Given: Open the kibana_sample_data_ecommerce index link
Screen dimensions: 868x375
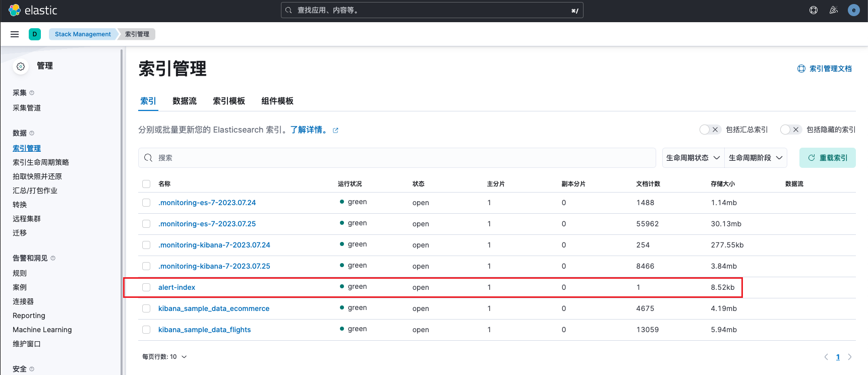Looking at the screenshot, I should pyautogui.click(x=214, y=308).
